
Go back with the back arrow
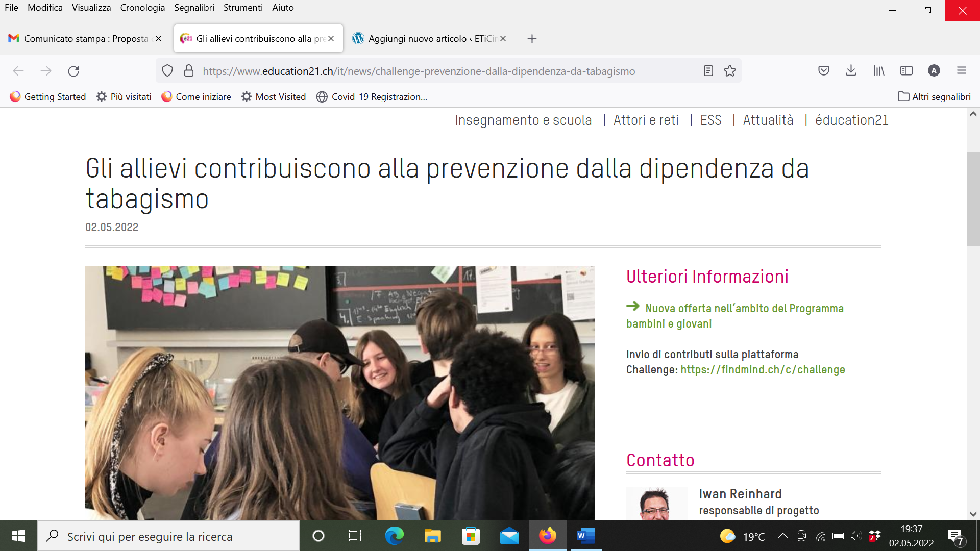point(18,71)
